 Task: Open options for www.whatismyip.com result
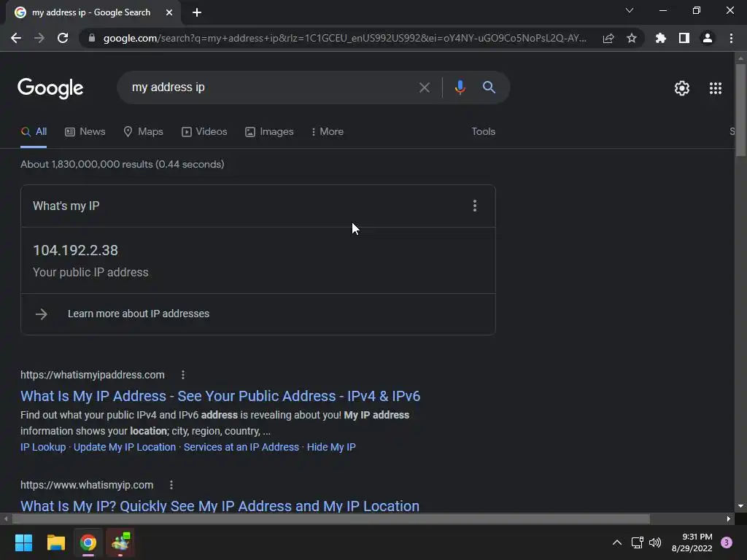[171, 485]
